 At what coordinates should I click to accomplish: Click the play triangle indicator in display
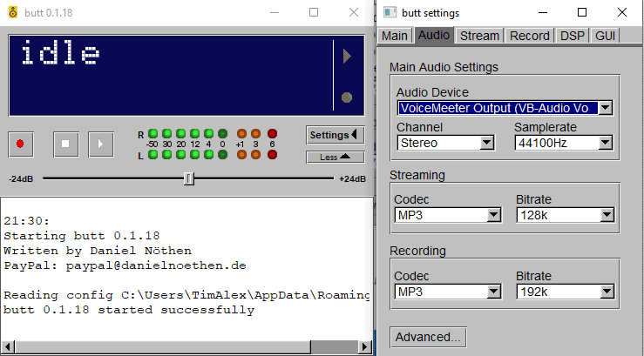coord(347,57)
